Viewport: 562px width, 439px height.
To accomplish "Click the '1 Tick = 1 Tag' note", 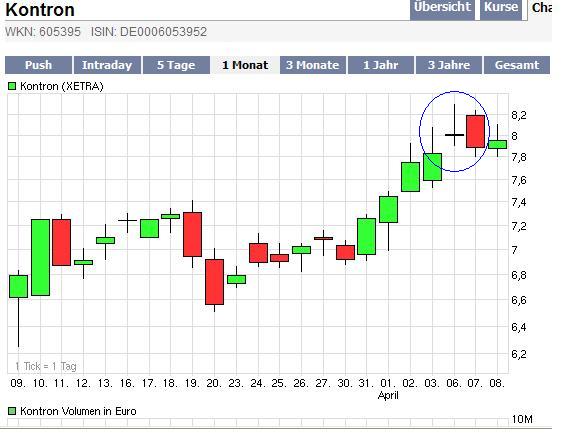I will (46, 366).
